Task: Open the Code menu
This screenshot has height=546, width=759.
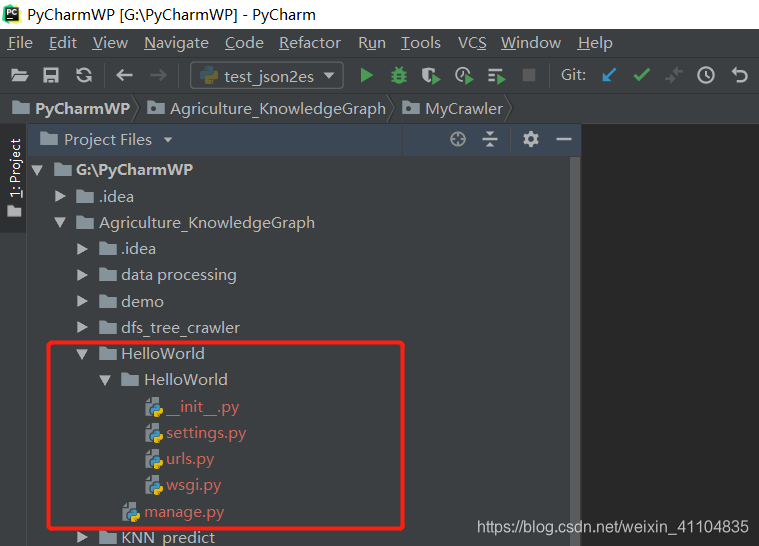Action: point(244,43)
